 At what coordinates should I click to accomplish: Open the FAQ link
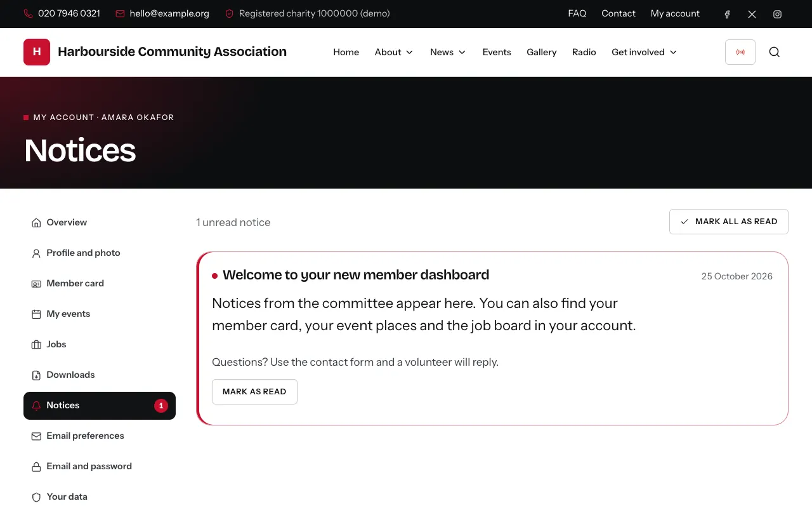(x=577, y=13)
